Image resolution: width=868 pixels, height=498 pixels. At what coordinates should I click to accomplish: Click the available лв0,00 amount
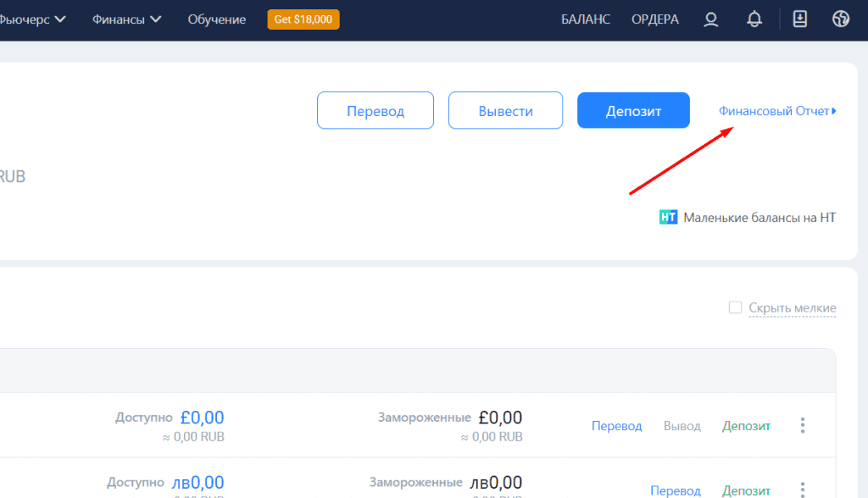[x=198, y=483]
